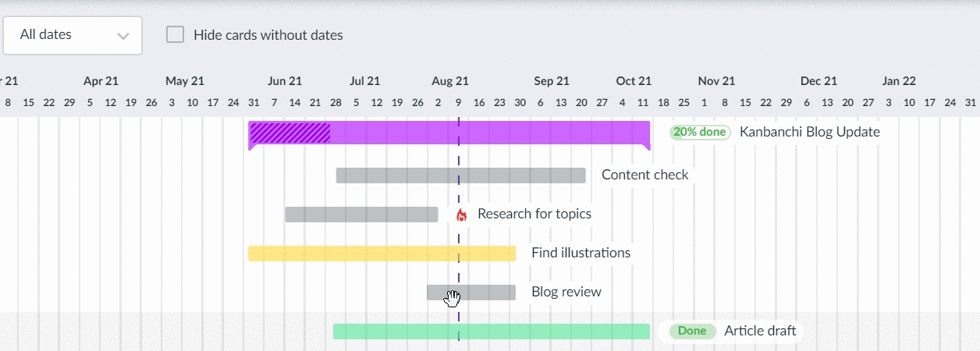The width and height of the screenshot is (980, 351).
Task: Select the gray Research for topics bar
Action: click(x=361, y=214)
